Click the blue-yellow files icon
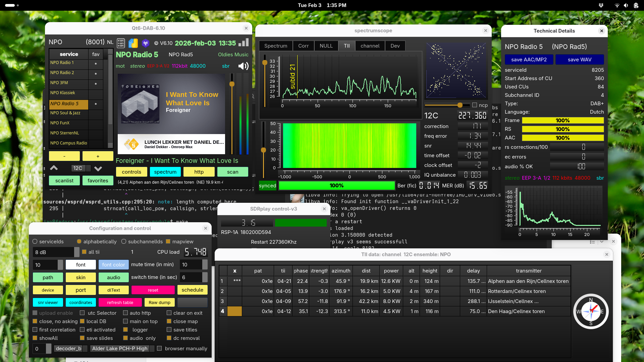 click(x=133, y=43)
